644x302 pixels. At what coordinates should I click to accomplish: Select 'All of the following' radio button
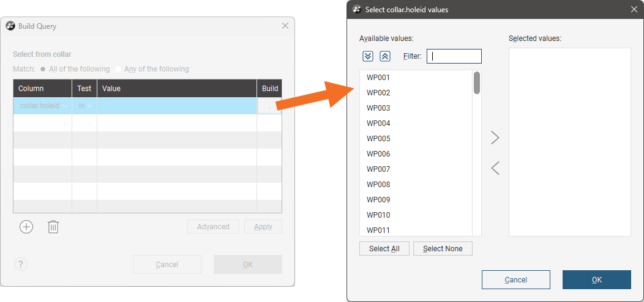43,69
